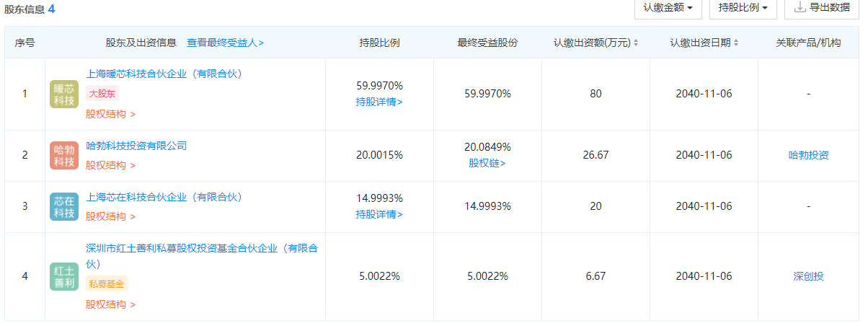Open 持股详情 under 14.9993%
Viewport: 868px width, 326px height.
tap(379, 214)
